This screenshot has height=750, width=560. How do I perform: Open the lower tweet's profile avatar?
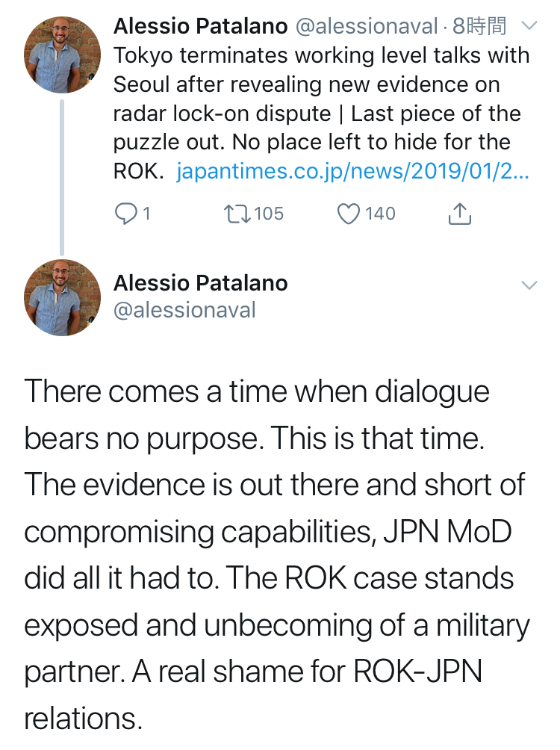[x=62, y=297]
